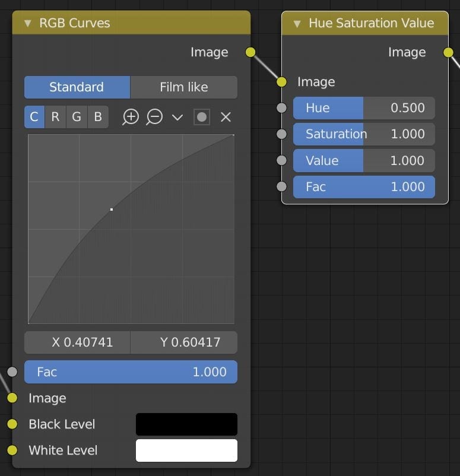
Task: Click the Hue input socket
Action: tap(281, 108)
